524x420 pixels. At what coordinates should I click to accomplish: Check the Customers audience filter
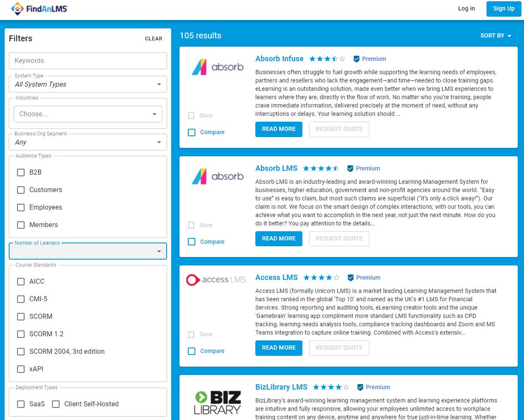(21, 190)
